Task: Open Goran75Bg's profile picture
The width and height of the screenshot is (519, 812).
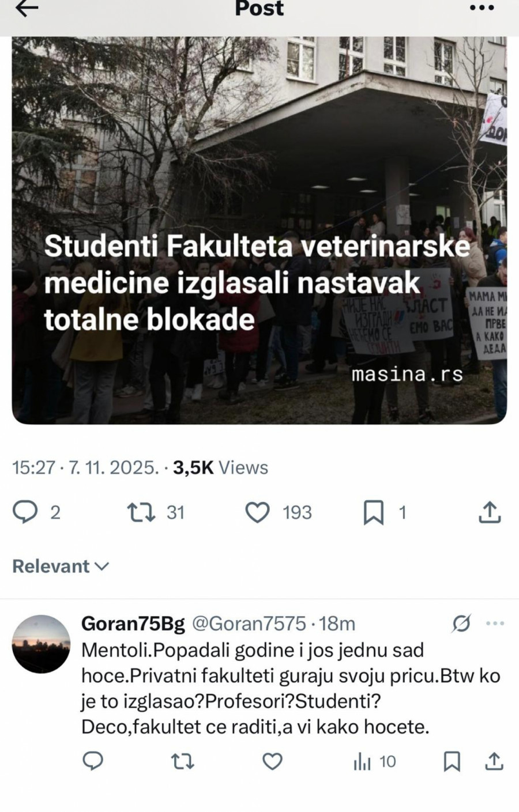Action: [x=41, y=644]
